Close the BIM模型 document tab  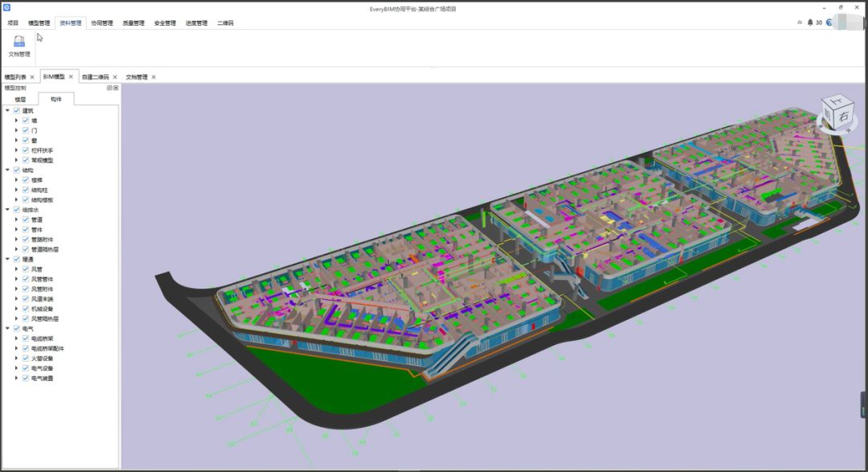71,77
